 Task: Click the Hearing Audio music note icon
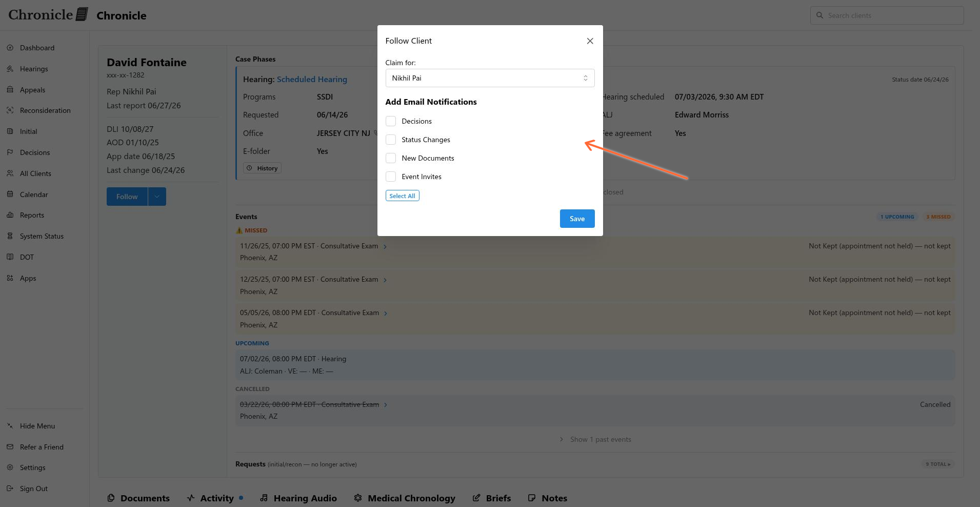[x=264, y=498]
